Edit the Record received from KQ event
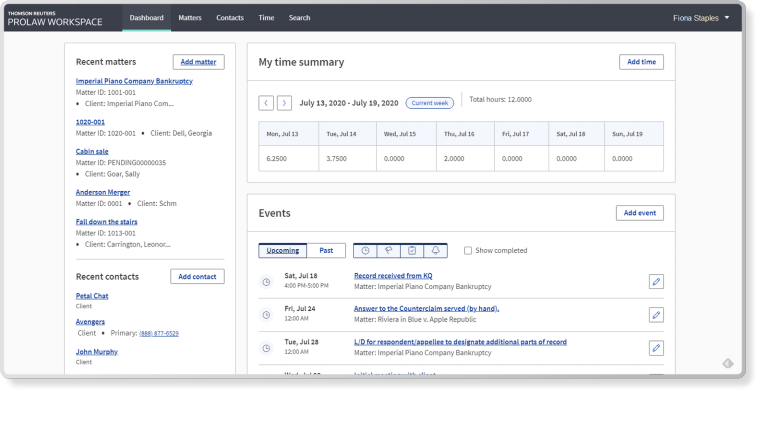 [x=656, y=281]
